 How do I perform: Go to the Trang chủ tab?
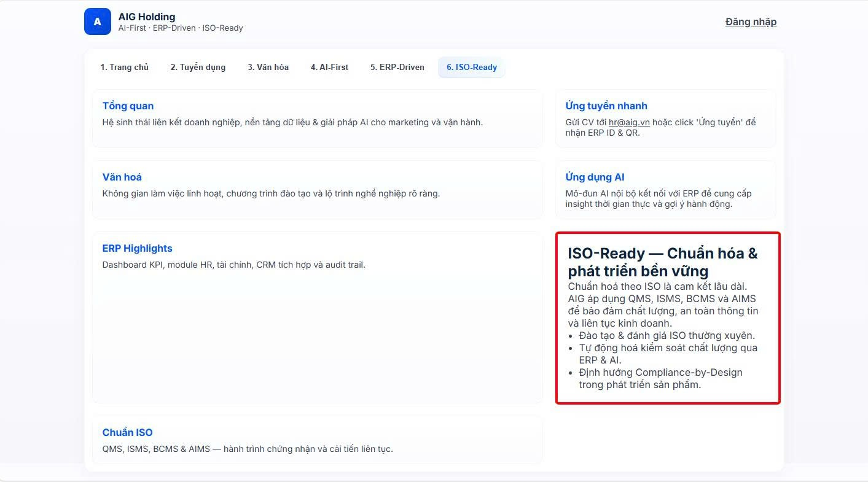pos(125,67)
